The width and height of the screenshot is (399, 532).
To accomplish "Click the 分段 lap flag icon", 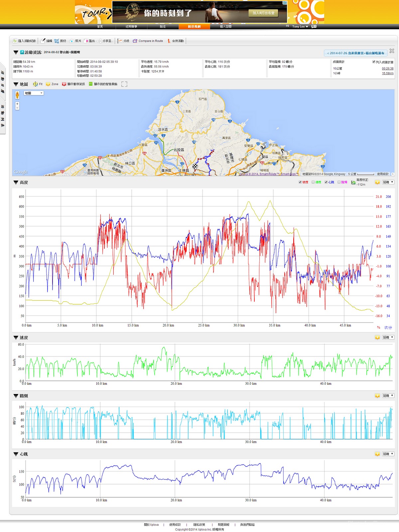I will coord(120,41).
